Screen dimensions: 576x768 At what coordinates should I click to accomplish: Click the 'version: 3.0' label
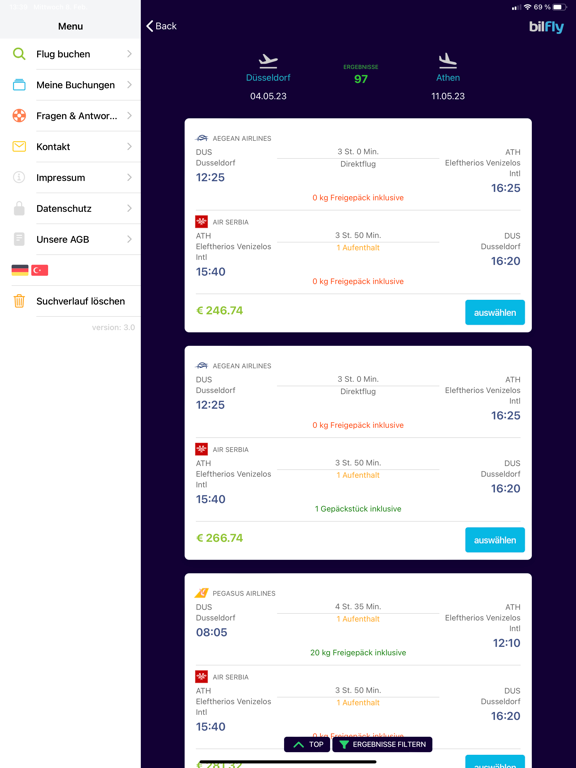tap(113, 327)
